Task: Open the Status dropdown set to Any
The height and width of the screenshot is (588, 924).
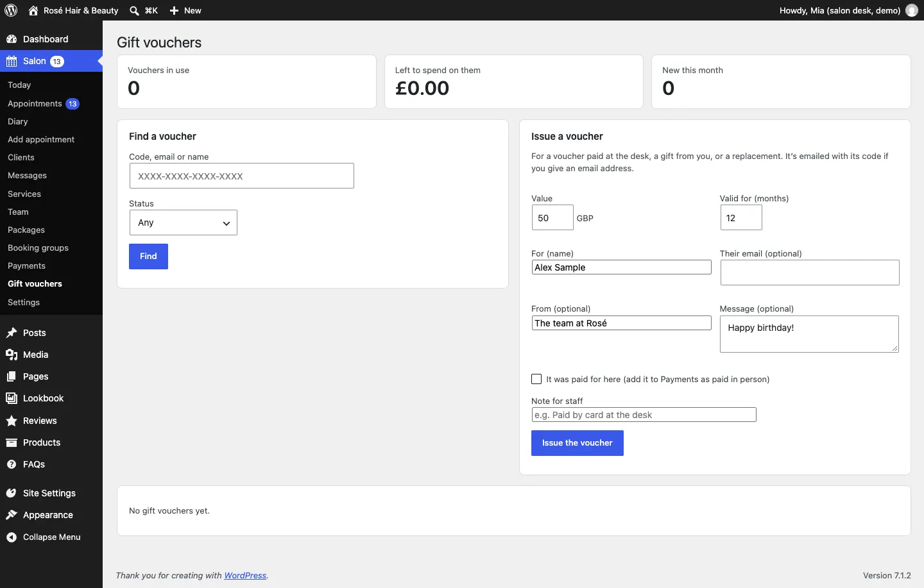Action: (183, 223)
